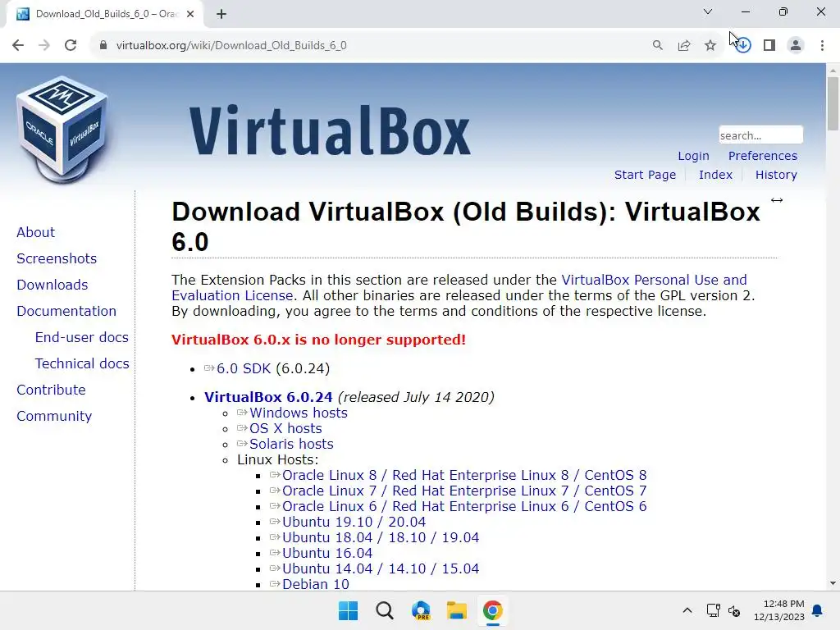This screenshot has height=630, width=840.
Task: Open File Explorer from the taskbar
Action: (457, 610)
